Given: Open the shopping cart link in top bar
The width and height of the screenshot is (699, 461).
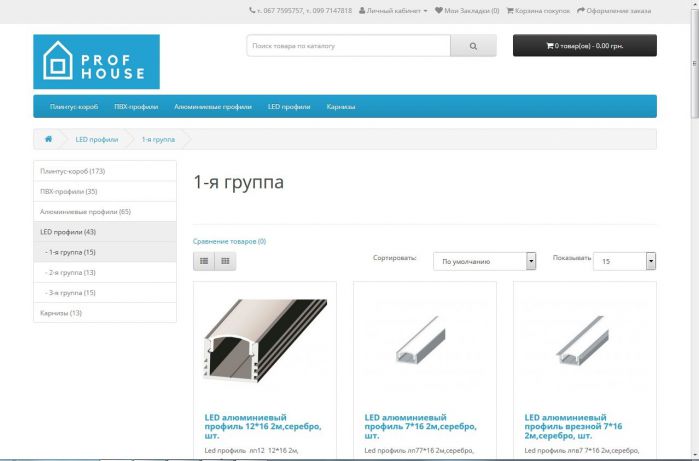Looking at the screenshot, I should (538, 11).
